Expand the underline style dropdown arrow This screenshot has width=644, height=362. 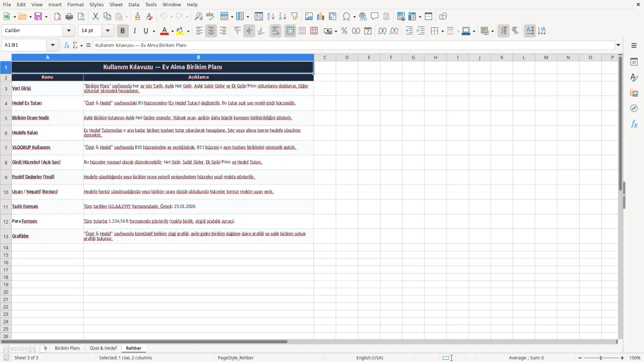(153, 31)
